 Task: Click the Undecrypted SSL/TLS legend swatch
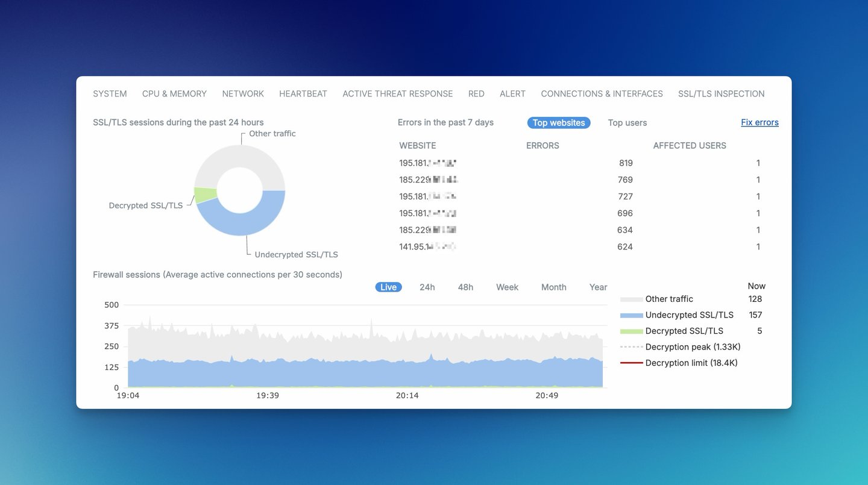pyautogui.click(x=631, y=315)
